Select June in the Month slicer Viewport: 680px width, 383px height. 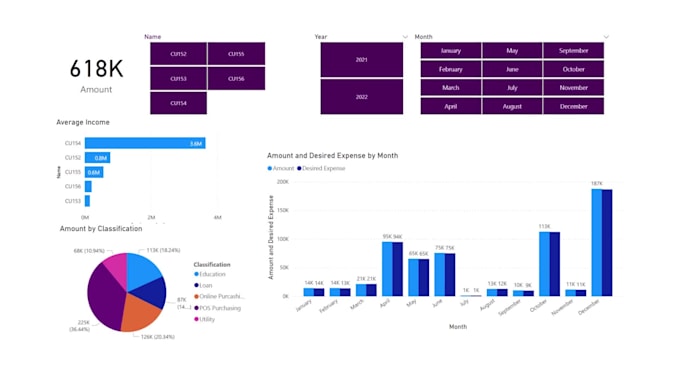[512, 69]
